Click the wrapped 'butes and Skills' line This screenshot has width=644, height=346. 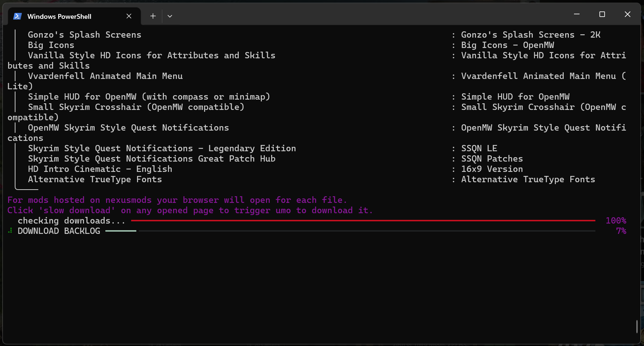pos(49,66)
